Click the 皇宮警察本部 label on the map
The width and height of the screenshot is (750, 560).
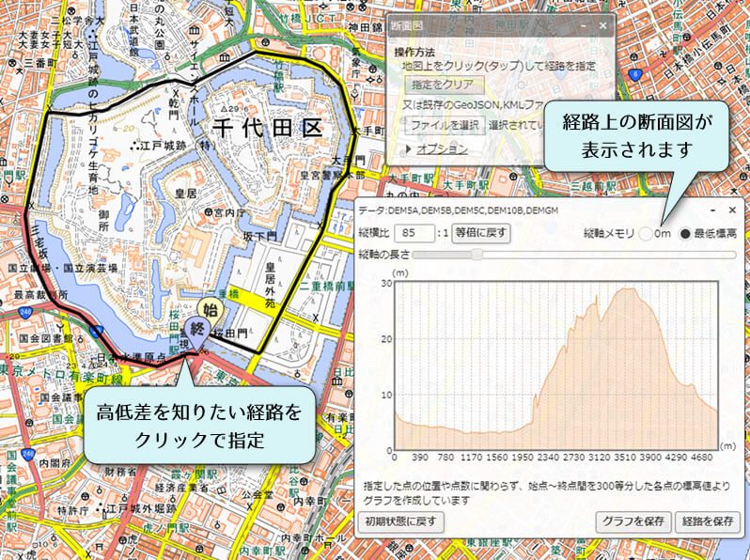point(333,176)
